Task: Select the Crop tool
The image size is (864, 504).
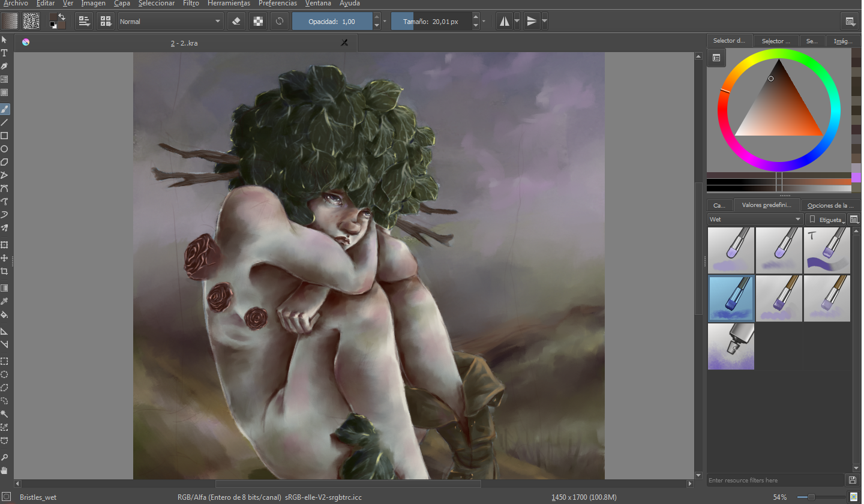Action: coord(4,271)
